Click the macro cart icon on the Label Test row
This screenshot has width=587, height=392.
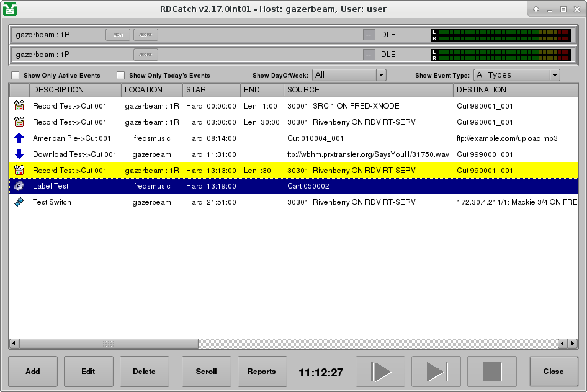(19, 186)
